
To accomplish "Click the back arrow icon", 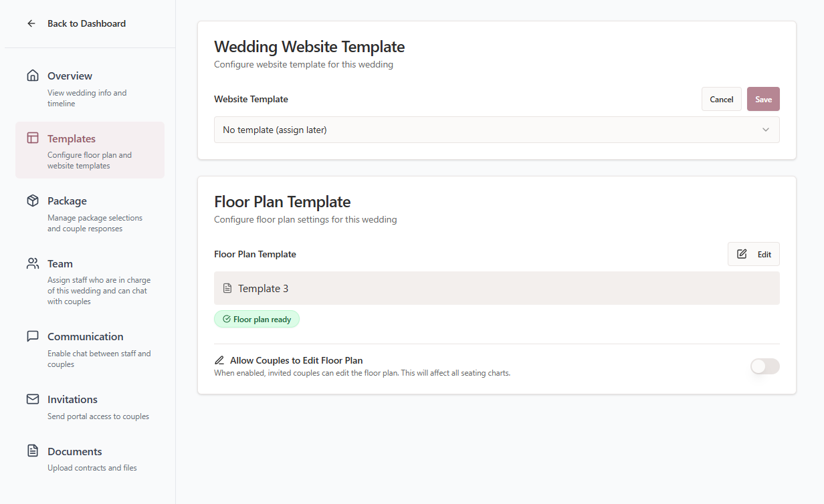I will [x=31, y=23].
